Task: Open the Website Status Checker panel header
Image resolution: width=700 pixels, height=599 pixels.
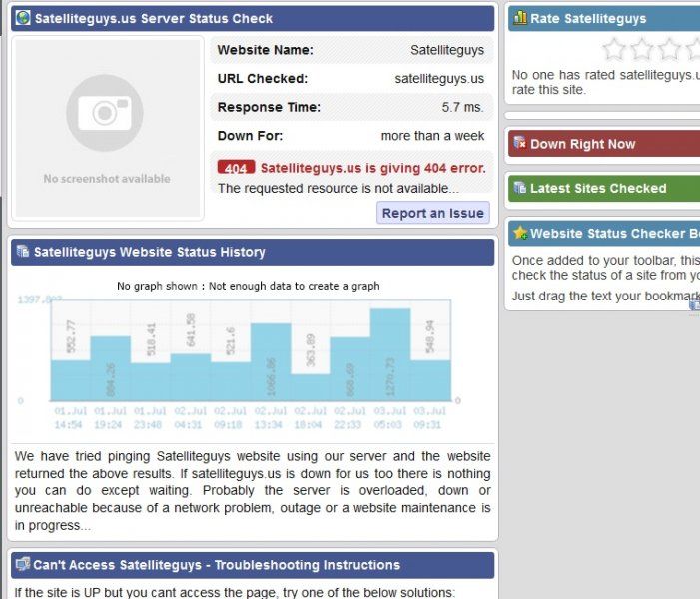Action: point(604,233)
